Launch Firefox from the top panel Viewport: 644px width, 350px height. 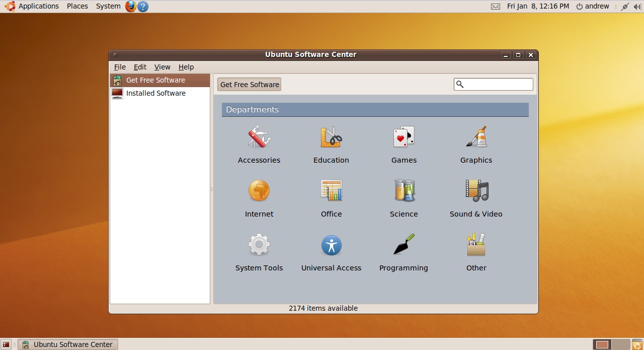pos(131,6)
